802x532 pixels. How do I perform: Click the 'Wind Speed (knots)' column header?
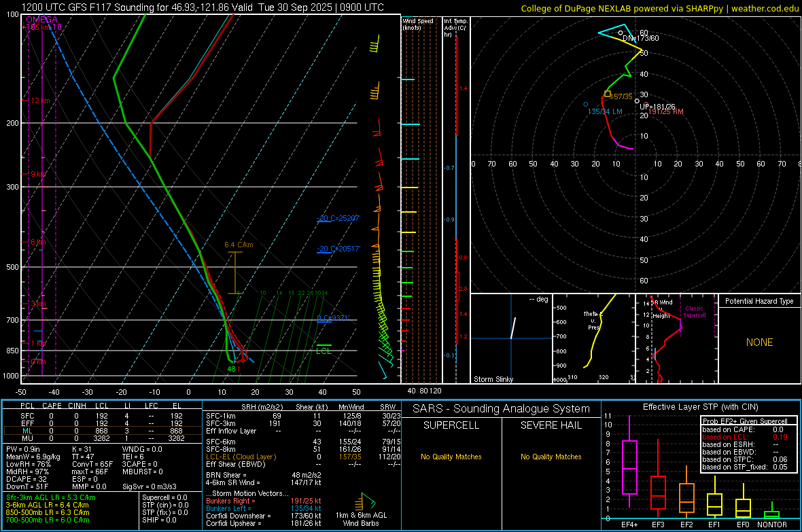pos(418,24)
